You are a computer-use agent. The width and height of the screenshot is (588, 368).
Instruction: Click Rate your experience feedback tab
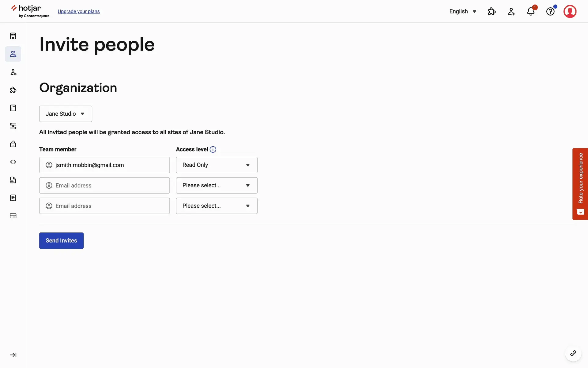click(x=580, y=184)
